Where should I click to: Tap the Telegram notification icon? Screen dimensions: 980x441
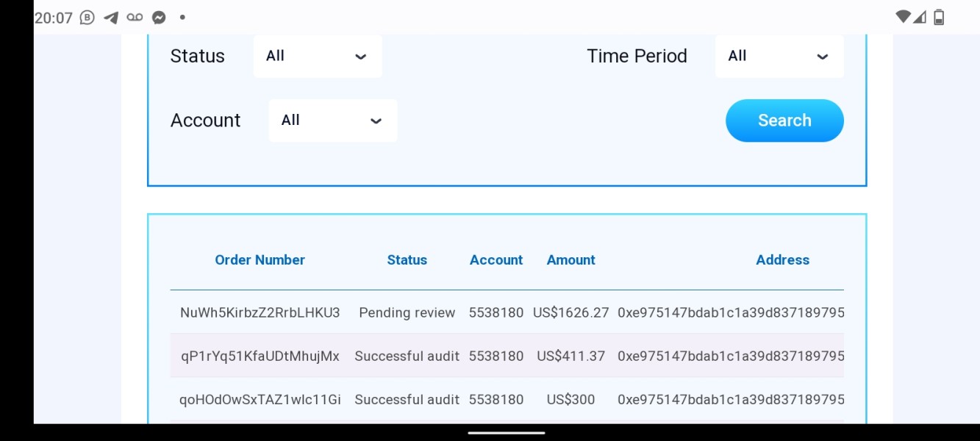(x=111, y=18)
